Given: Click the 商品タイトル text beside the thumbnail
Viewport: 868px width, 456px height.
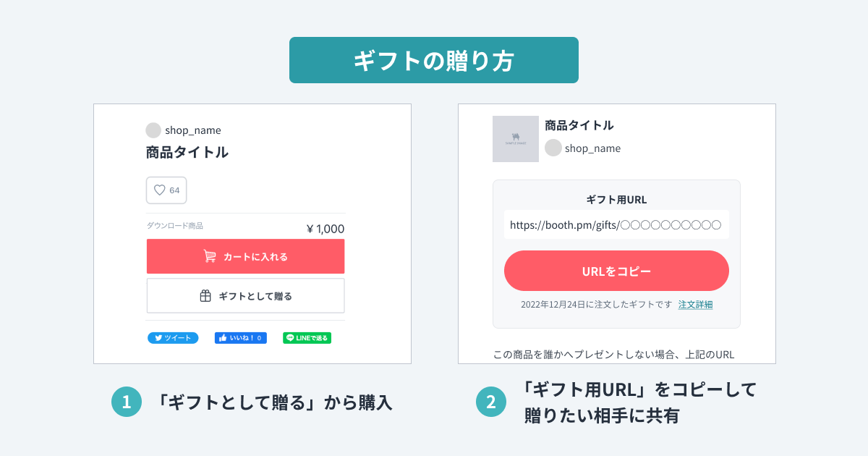Looking at the screenshot, I should point(579,125).
